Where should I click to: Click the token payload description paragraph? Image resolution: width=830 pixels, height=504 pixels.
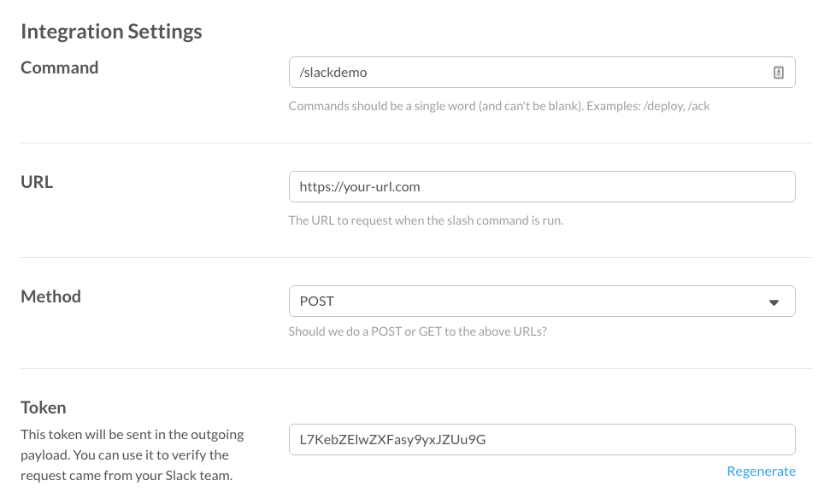[132, 454]
